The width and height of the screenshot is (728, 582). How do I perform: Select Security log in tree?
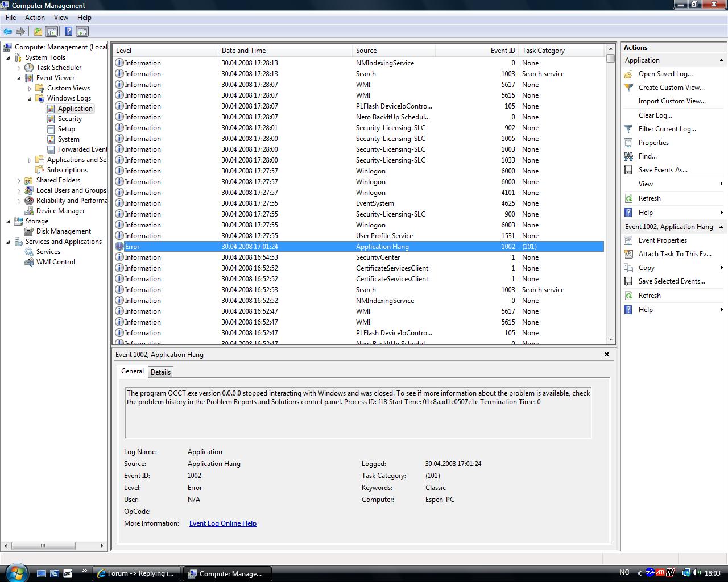[x=70, y=119]
